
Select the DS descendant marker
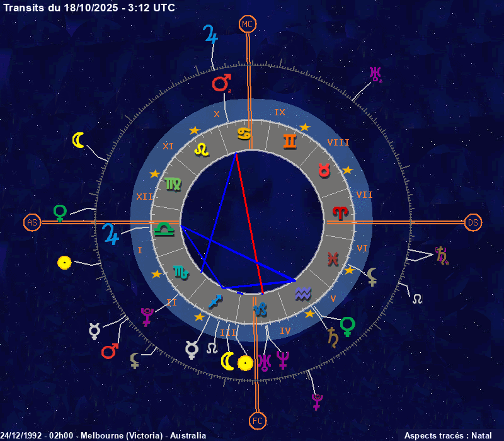coord(473,222)
